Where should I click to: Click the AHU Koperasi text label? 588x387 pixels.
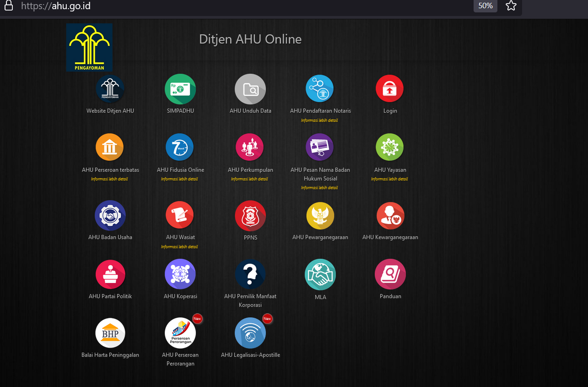click(180, 296)
